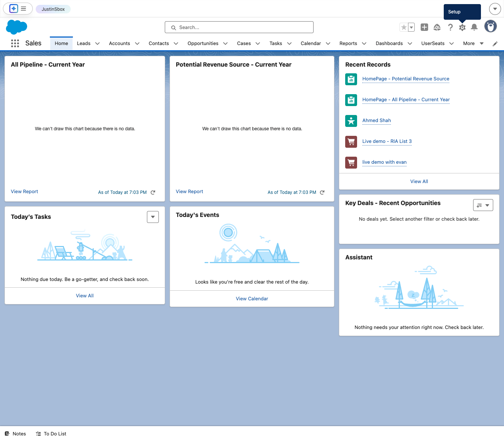The image size is (504, 441).
Task: Open the live demo with evan record
Action: tap(384, 162)
